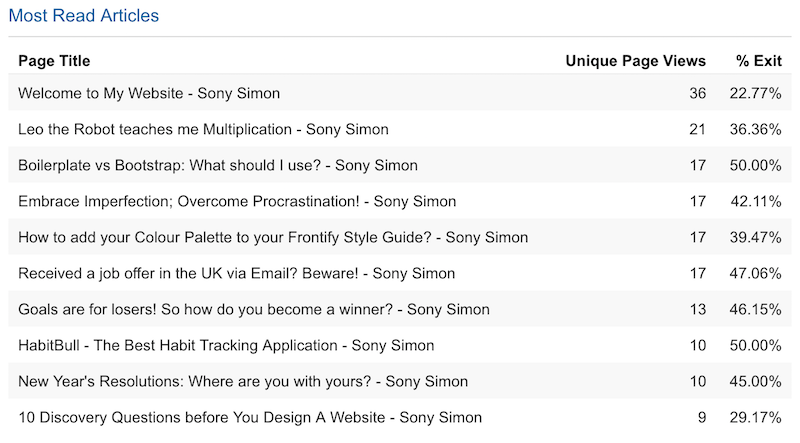Open Embrace Imperfection; Overcome Procrastination article
The width and height of the screenshot is (800, 443).
237,201
